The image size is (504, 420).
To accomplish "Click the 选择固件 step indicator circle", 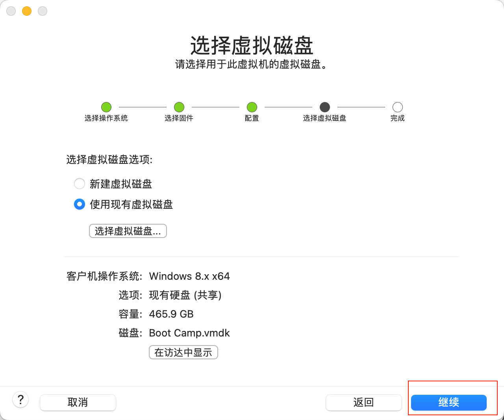I will tap(179, 107).
